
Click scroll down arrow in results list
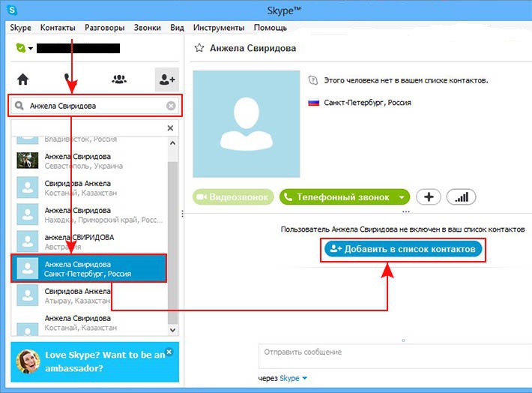[172, 330]
